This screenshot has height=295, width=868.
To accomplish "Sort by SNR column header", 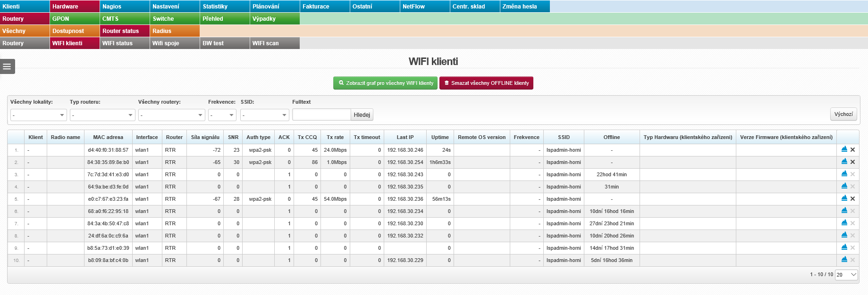I will 233,137.
